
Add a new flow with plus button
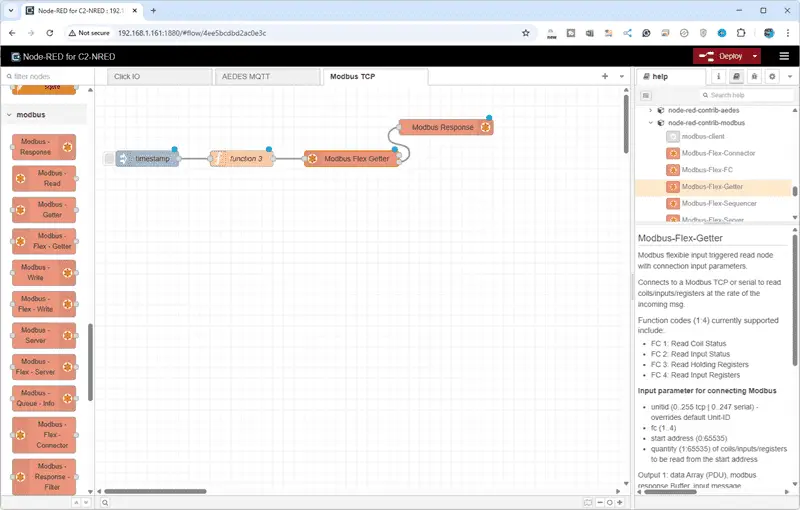[x=605, y=76]
